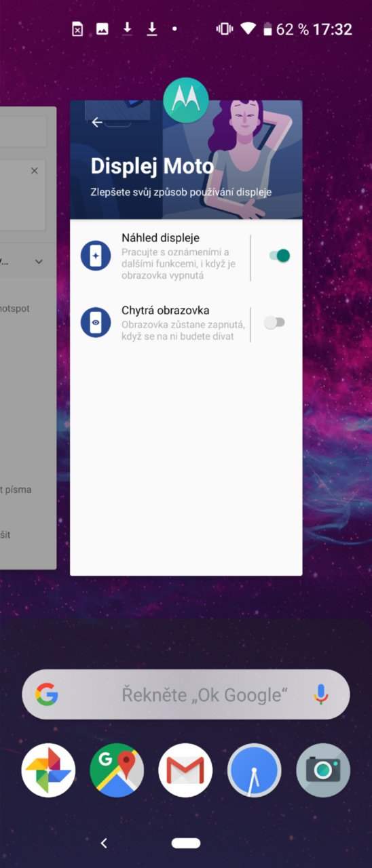Tap the image notification icon in status bar
Viewport: 372px width, 868px height.
point(103,29)
